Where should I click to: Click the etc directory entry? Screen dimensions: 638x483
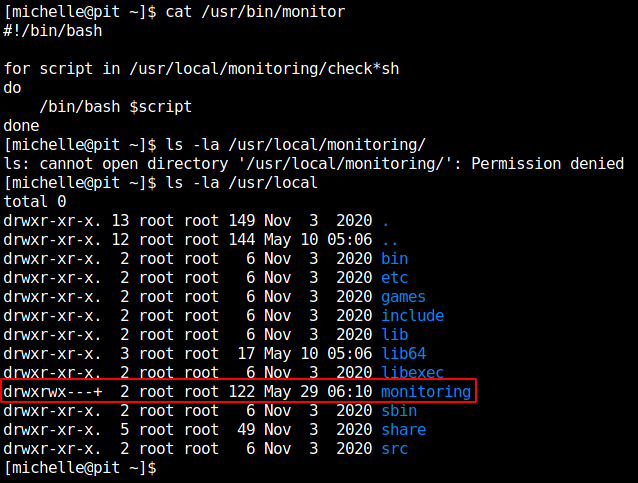393,277
